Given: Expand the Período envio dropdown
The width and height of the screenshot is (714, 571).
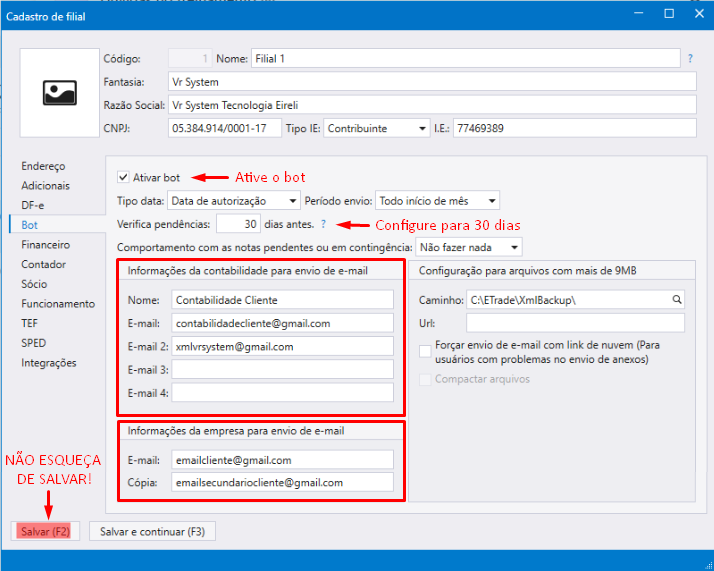Looking at the screenshot, I should (x=437, y=201).
